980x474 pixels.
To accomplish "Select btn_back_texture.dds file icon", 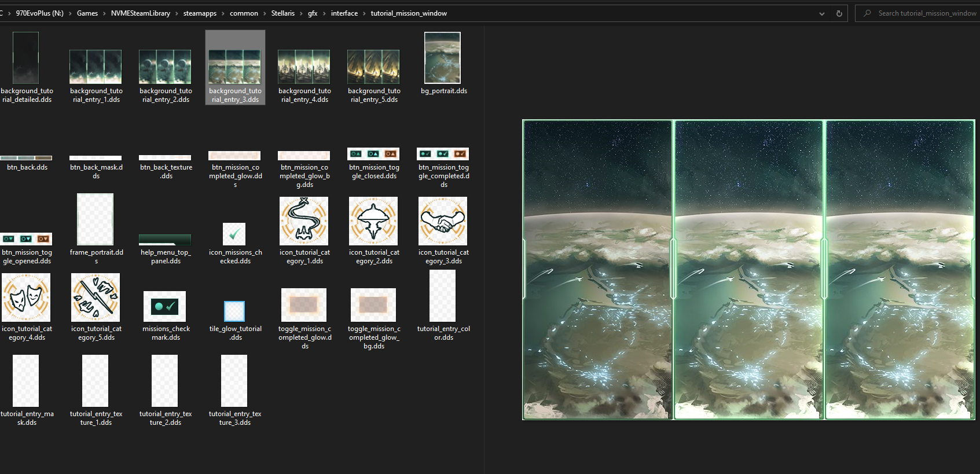I will tap(165, 157).
